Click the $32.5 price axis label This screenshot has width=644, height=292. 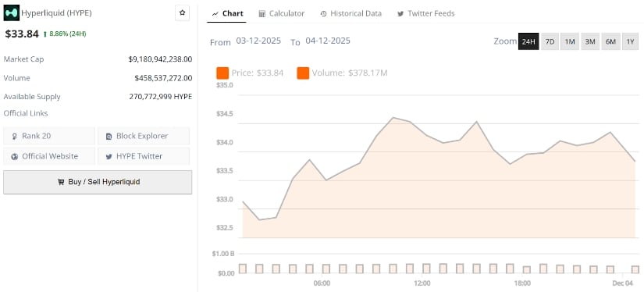pyautogui.click(x=224, y=228)
